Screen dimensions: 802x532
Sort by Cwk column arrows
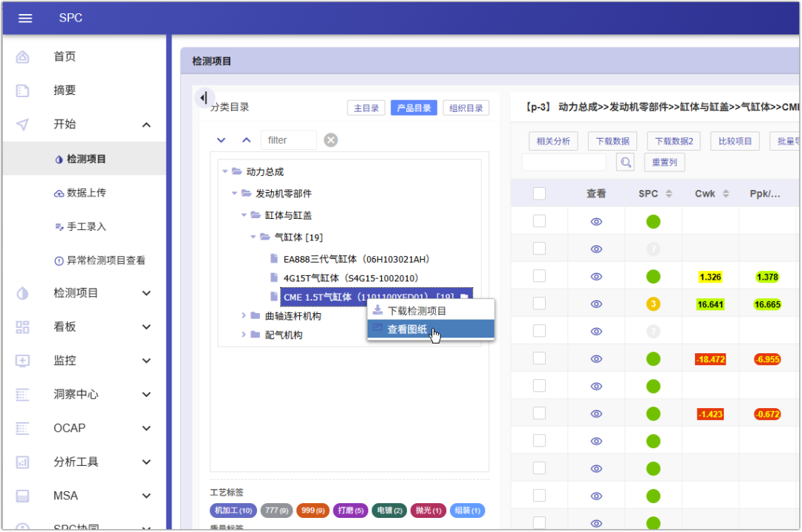click(x=726, y=194)
